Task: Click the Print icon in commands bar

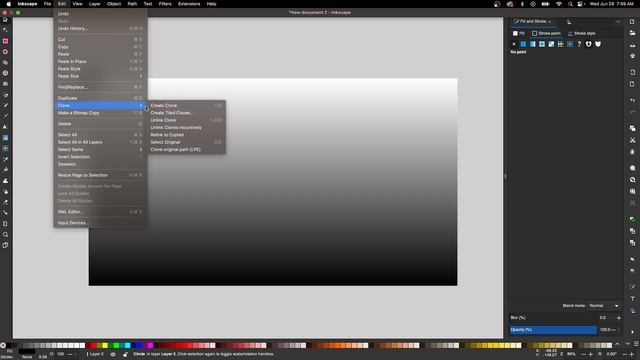Action: [632, 56]
